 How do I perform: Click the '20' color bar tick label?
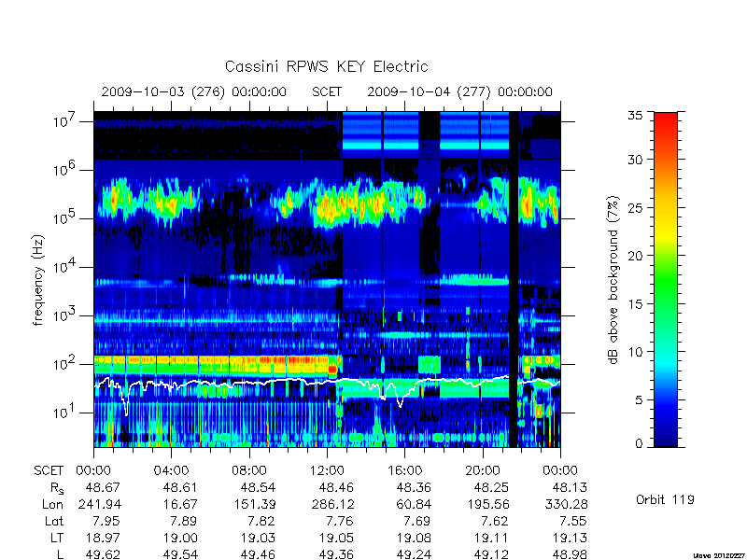pyautogui.click(x=635, y=255)
